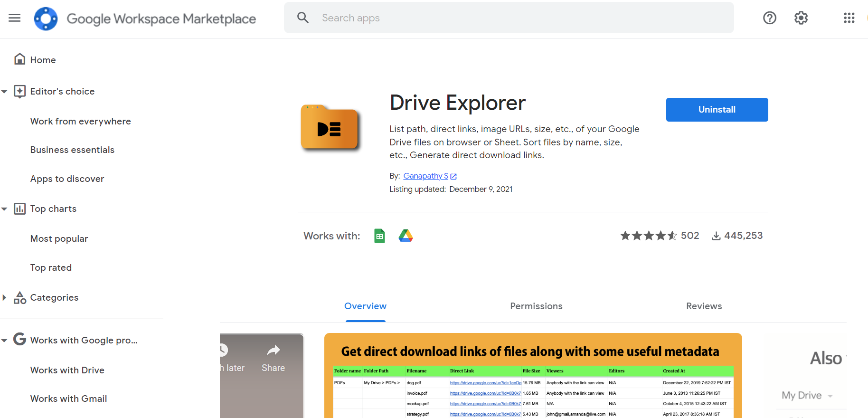Click the Google Workspace Marketplace title
Viewport: 868px width, 418px height.
[x=161, y=19]
